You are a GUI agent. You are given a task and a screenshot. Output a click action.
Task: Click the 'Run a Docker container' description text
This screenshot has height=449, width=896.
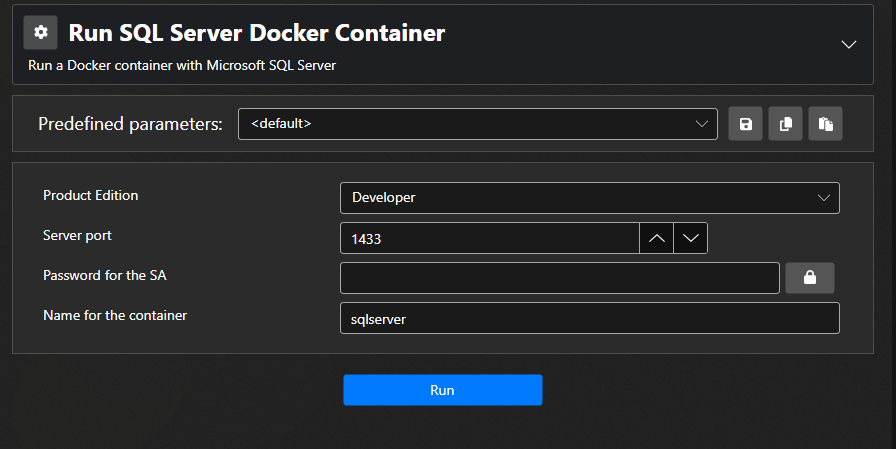coord(182,65)
